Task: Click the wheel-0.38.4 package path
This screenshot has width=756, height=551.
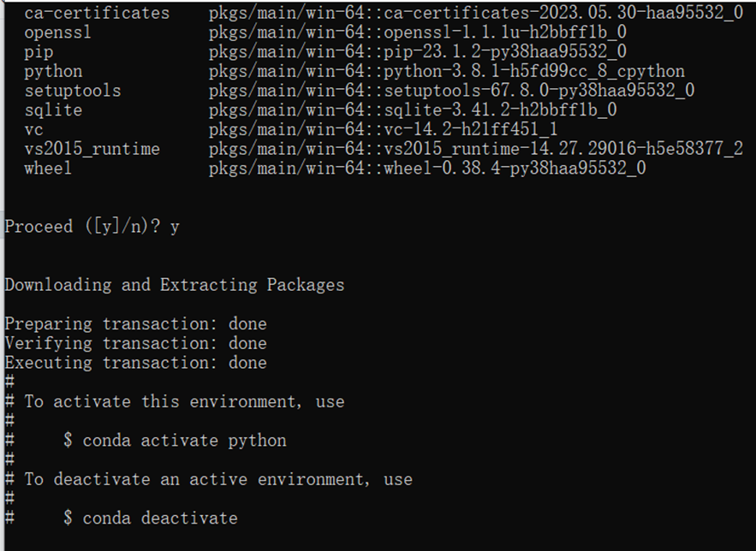Action: [x=427, y=169]
